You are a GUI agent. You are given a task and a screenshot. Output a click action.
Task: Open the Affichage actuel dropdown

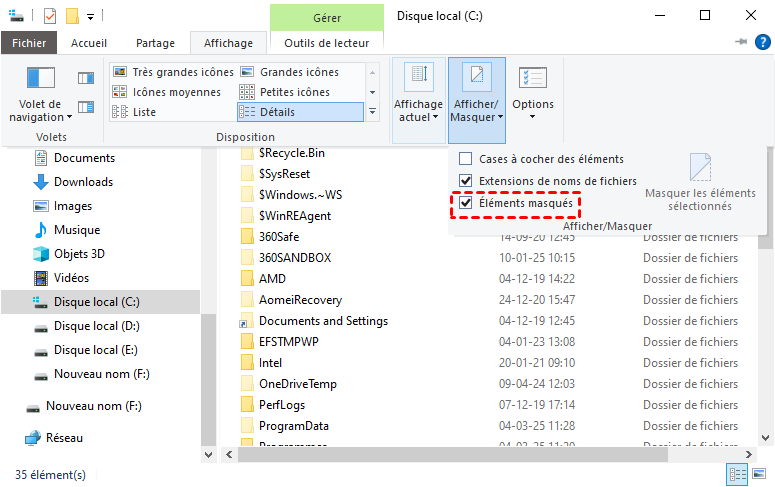click(418, 100)
